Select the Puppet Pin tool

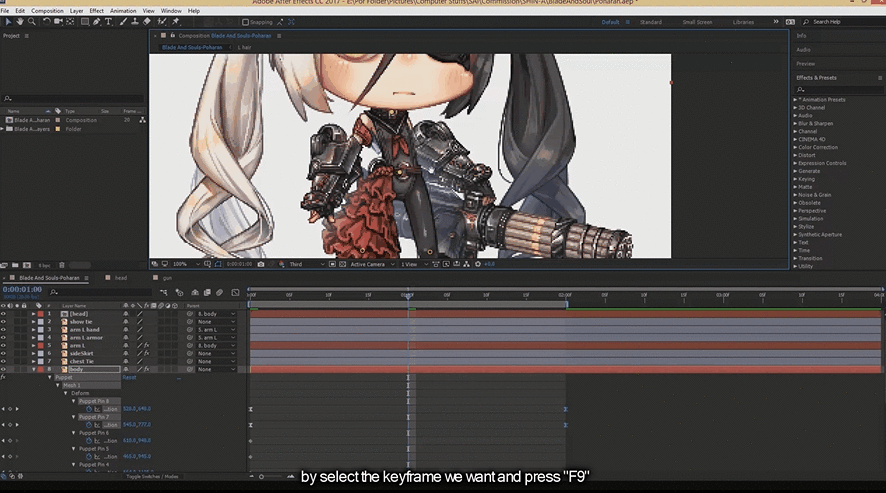point(176,21)
